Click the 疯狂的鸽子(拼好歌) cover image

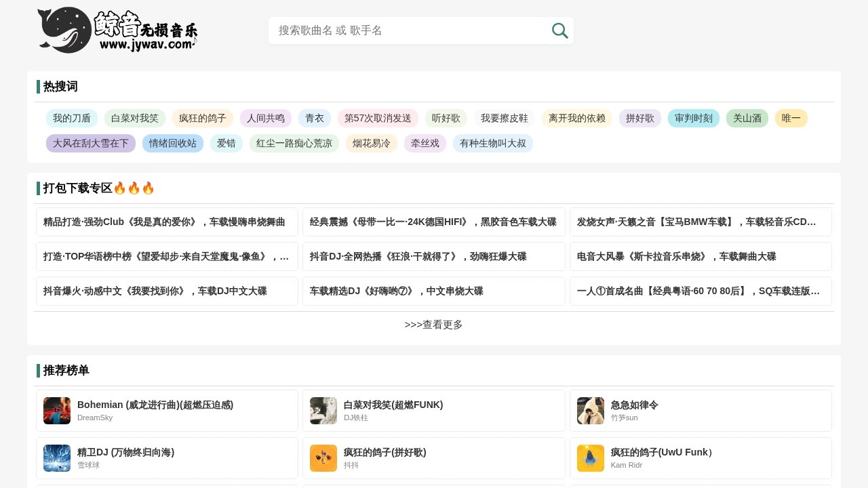323,458
